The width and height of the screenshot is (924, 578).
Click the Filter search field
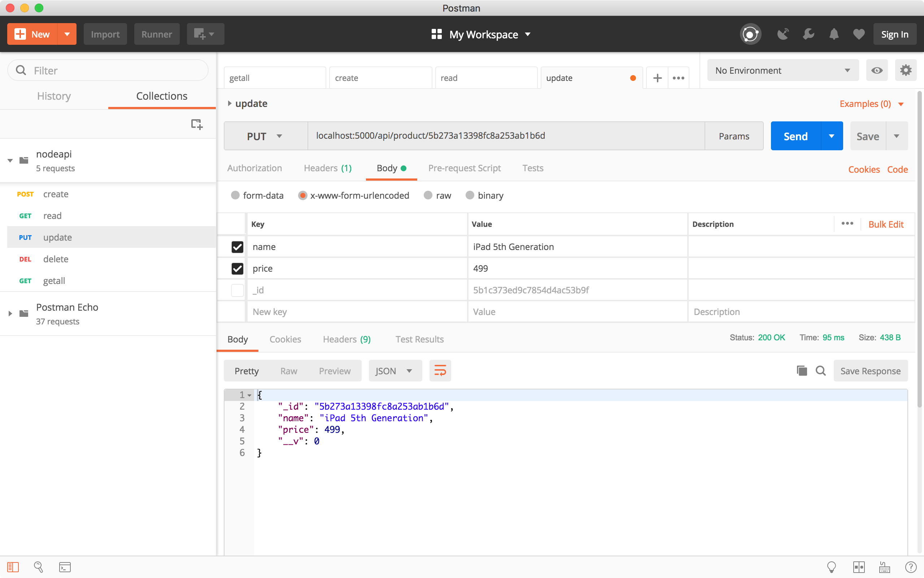(108, 70)
